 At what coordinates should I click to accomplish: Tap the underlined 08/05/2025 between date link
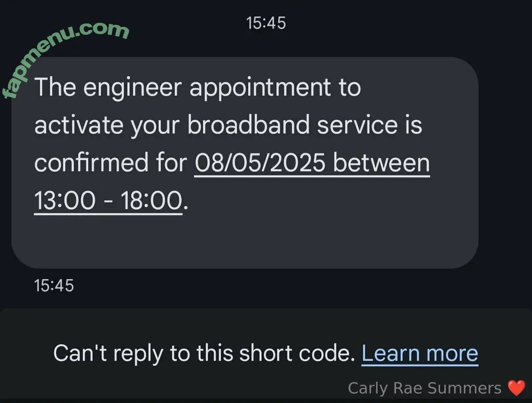click(312, 163)
